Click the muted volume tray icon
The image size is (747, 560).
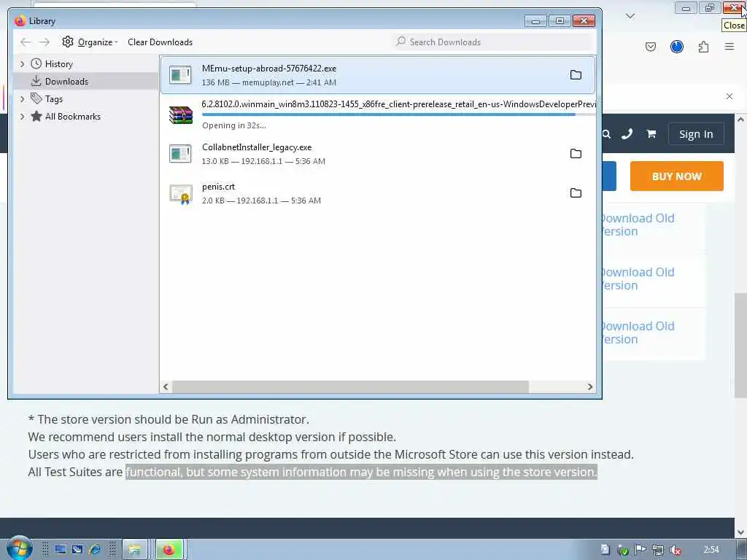click(675, 550)
